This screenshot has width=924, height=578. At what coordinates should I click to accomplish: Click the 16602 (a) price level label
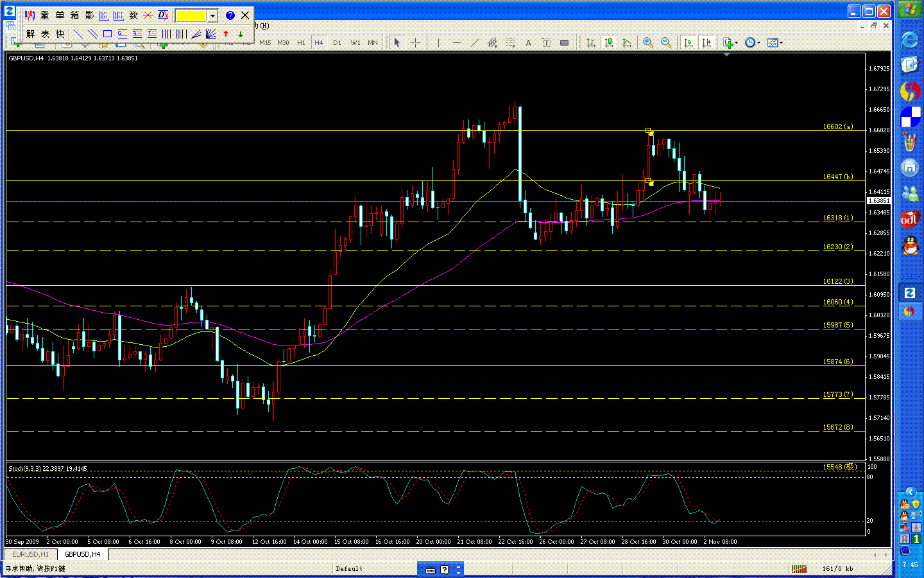tap(838, 127)
